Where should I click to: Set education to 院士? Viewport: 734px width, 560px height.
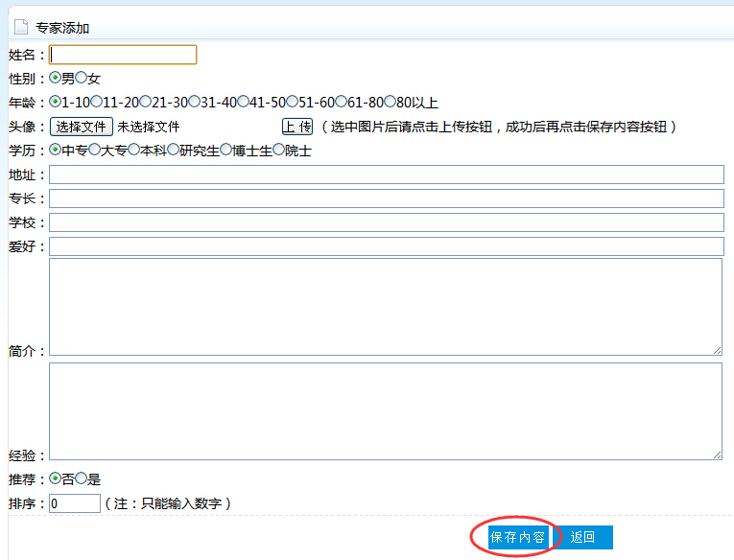(x=279, y=151)
